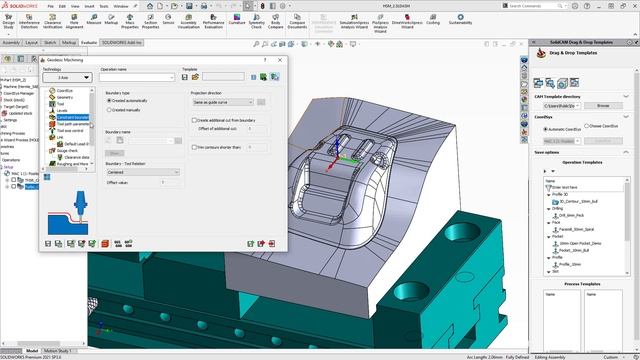Viewport: 640px width, 360px height.
Task: Click the save template icon in Geodesic Machining
Action: [x=185, y=77]
